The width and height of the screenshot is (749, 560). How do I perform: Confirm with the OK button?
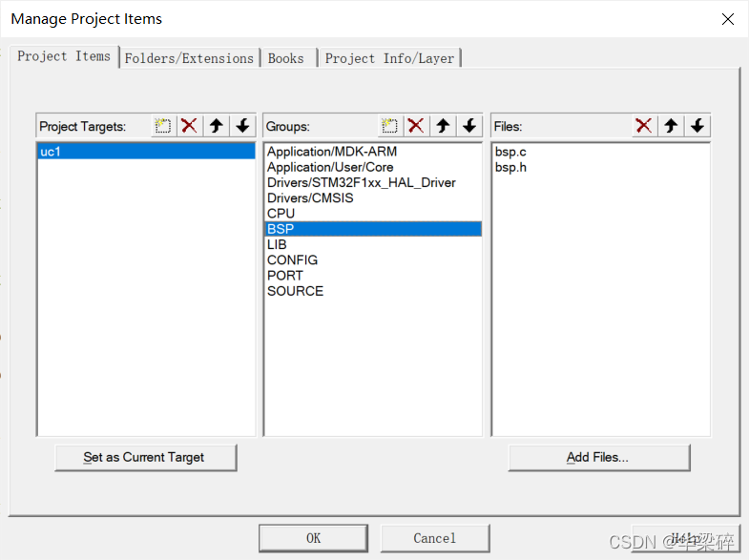point(313,538)
